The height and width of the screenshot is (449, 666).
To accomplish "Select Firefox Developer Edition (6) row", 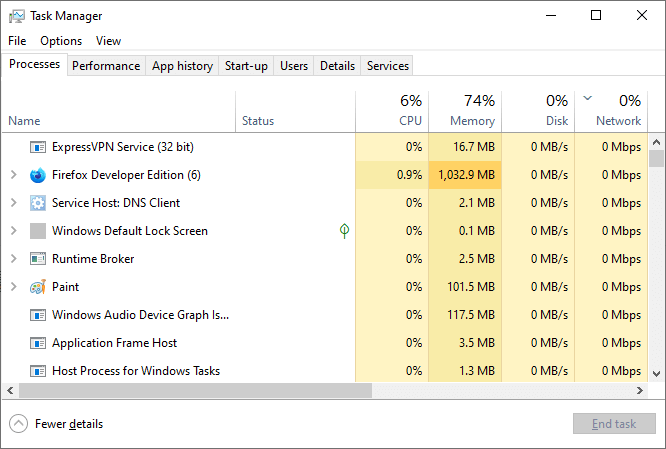I will pyautogui.click(x=325, y=175).
